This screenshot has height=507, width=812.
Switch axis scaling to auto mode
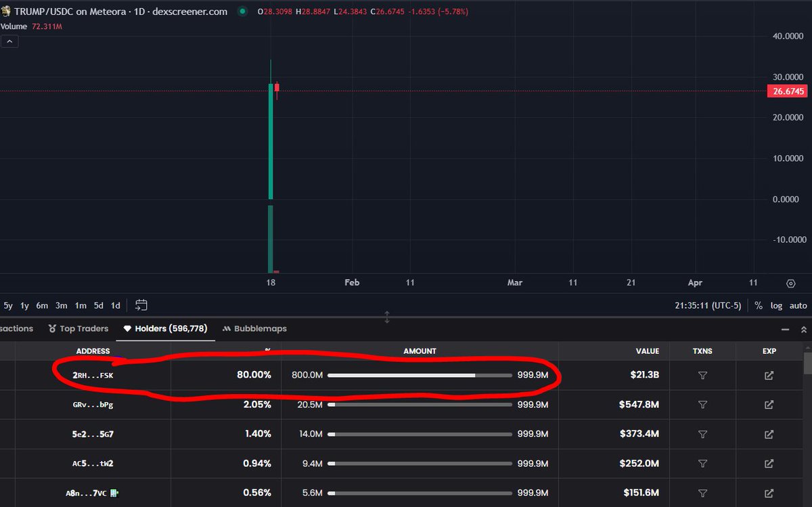click(x=798, y=305)
